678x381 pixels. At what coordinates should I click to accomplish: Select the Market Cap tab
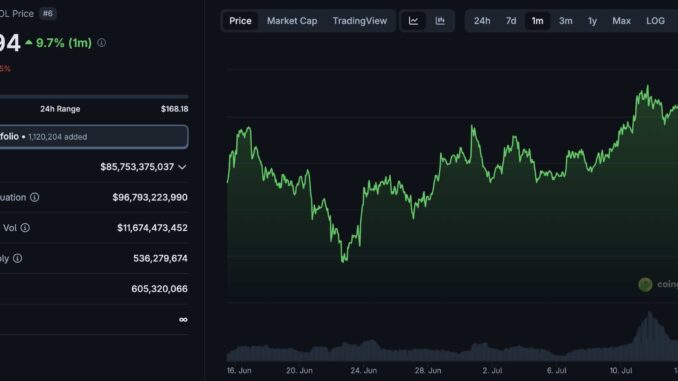click(292, 21)
